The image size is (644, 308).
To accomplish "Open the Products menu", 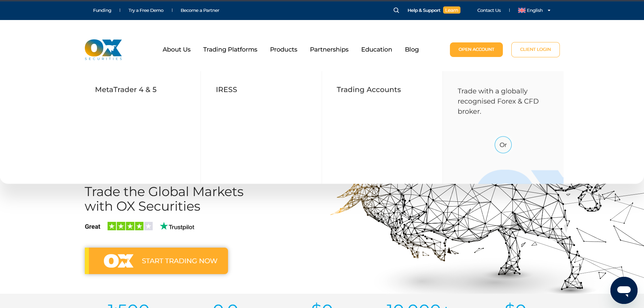I will (284, 50).
